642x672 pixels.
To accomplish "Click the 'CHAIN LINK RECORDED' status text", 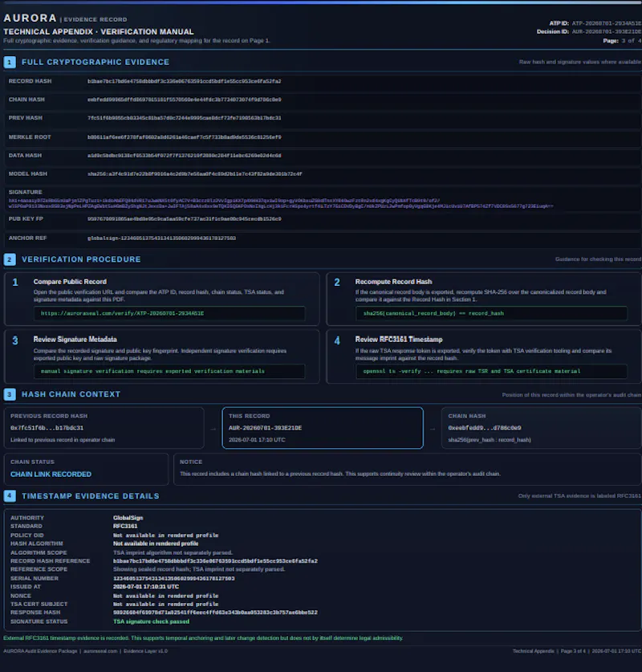I will click(x=51, y=474).
